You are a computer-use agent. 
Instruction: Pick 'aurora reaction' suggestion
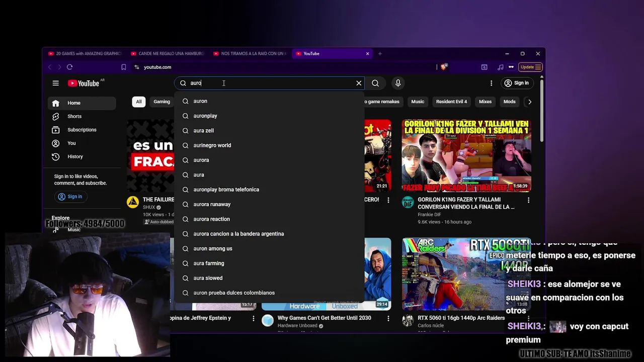pos(269,219)
